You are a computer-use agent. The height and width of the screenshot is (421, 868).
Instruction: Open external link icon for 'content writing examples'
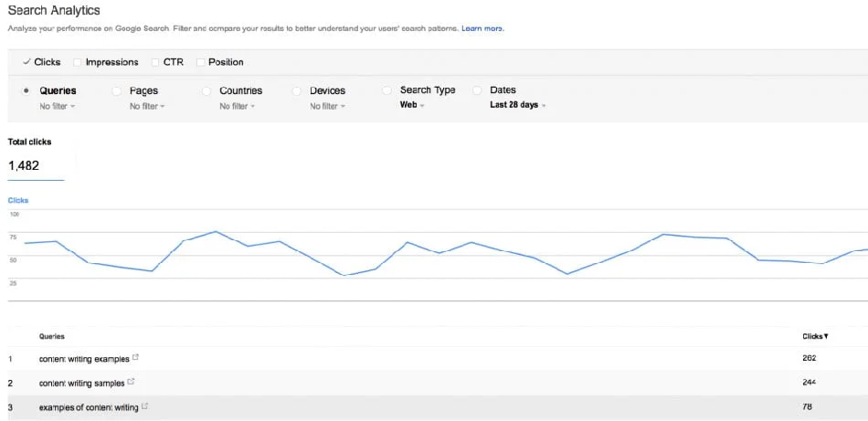[136, 358]
